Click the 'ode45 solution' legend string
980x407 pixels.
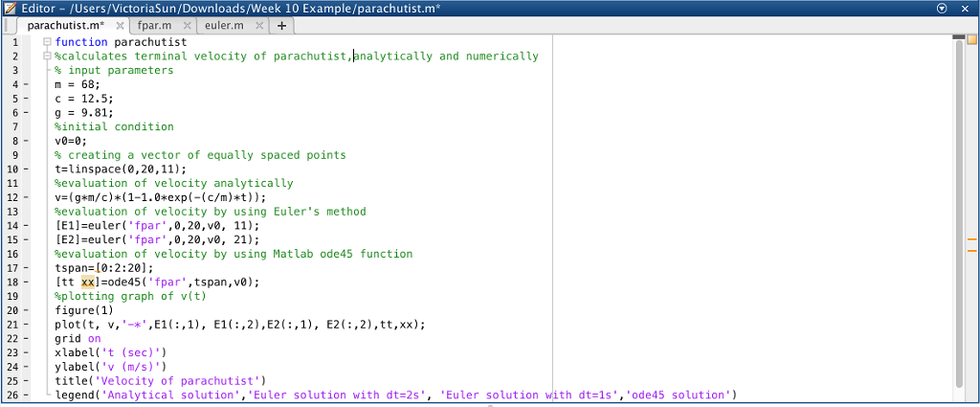coord(679,396)
